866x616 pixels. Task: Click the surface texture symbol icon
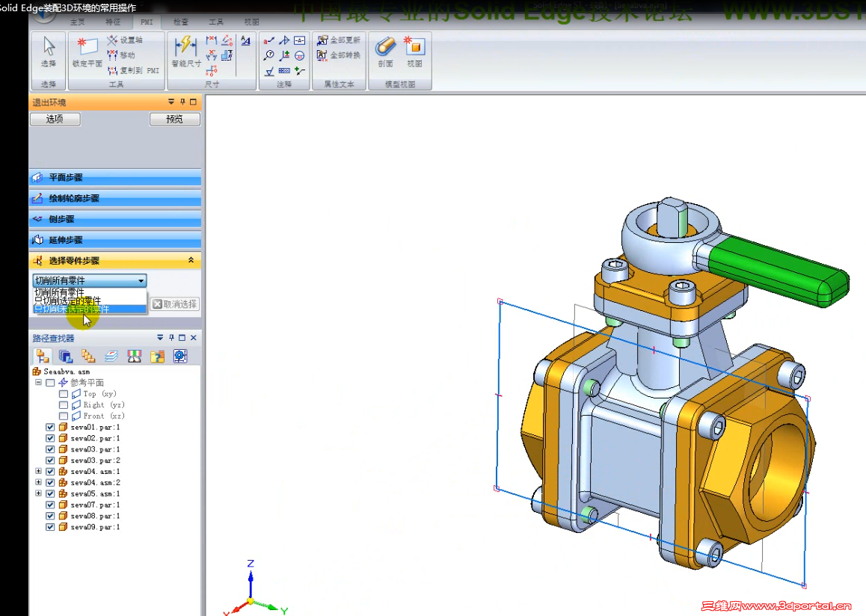tap(269, 71)
